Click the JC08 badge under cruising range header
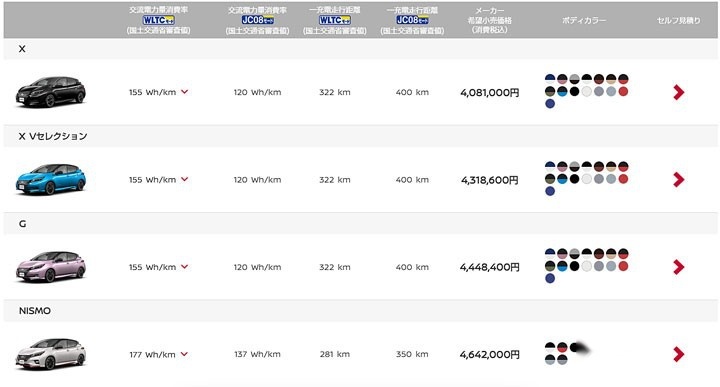720x387 pixels. click(x=412, y=20)
